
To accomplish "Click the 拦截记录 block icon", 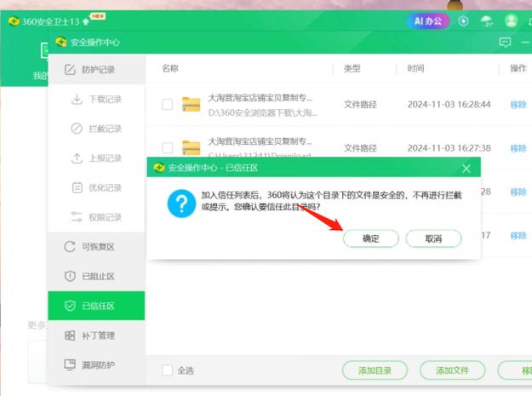I will [77, 129].
